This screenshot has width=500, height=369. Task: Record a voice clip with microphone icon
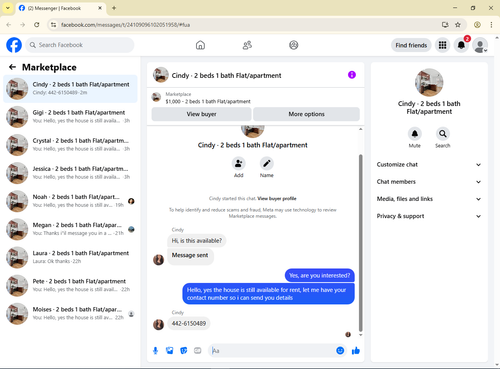(x=155, y=351)
